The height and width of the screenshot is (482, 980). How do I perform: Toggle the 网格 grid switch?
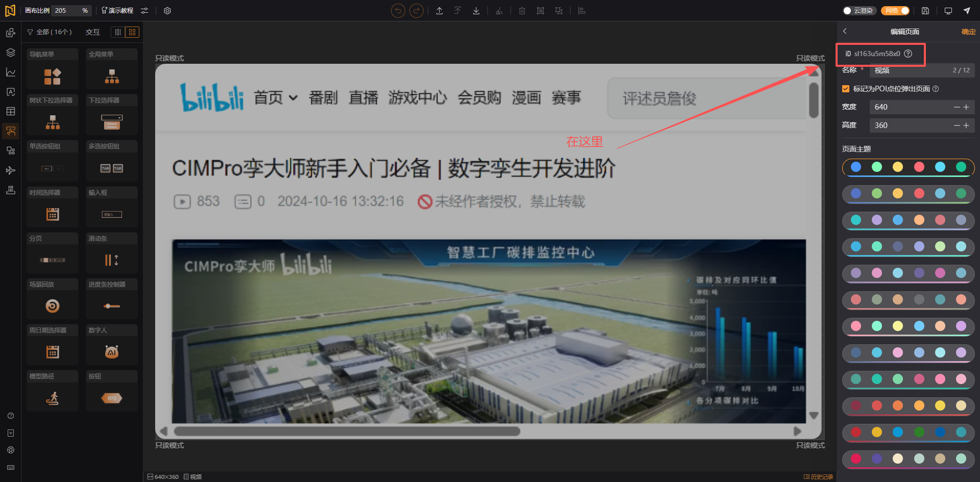[895, 11]
